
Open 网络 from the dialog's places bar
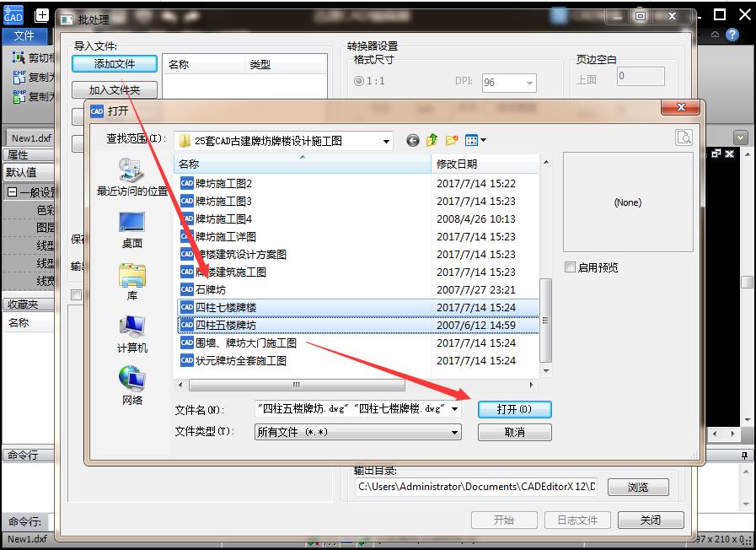[x=131, y=384]
